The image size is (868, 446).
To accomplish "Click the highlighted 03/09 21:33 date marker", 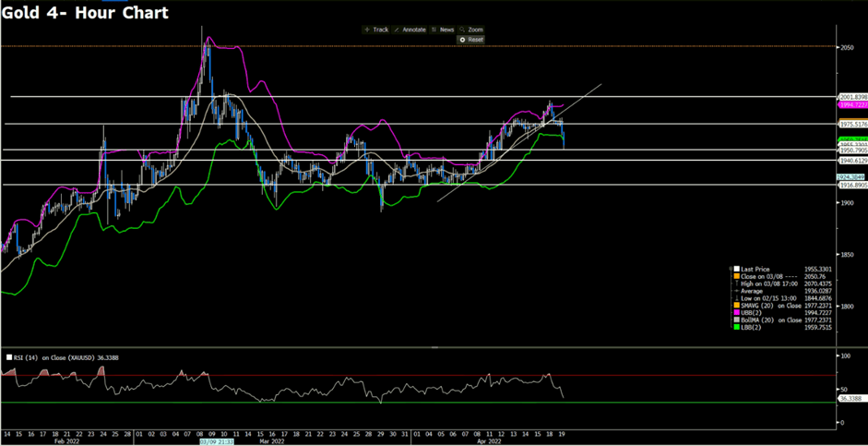I will pyautogui.click(x=217, y=442).
